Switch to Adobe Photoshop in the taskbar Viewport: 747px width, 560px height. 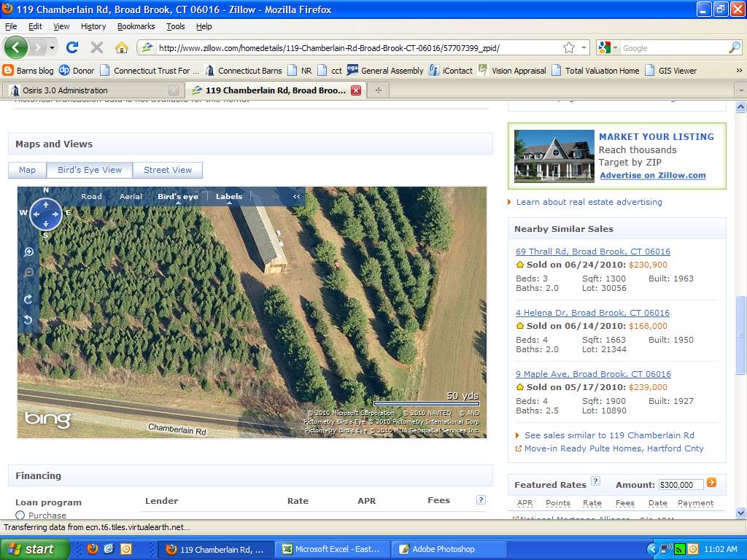click(448, 549)
